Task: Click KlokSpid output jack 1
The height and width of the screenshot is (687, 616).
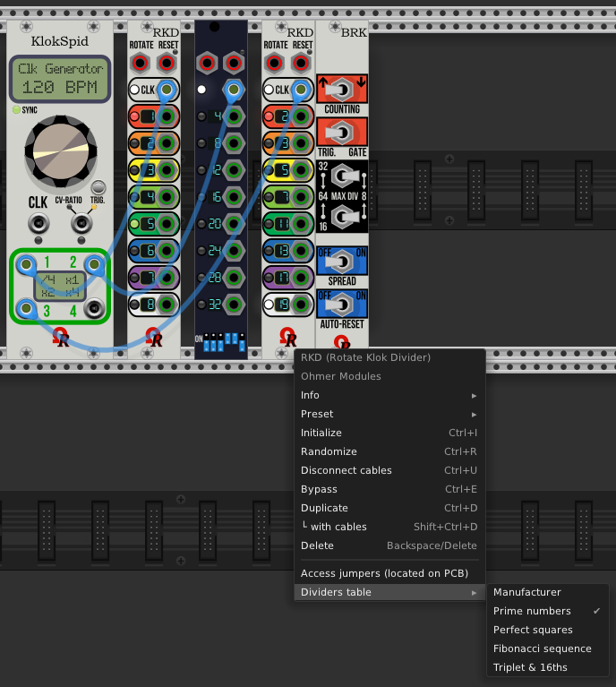Action: pos(26,264)
